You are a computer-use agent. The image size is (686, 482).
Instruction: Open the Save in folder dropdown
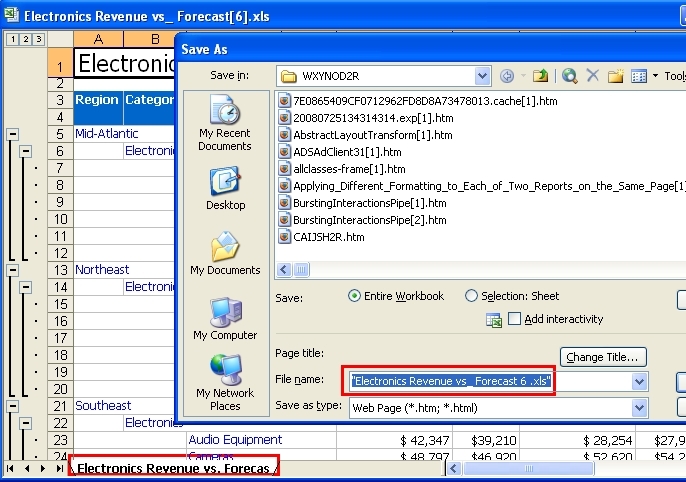(x=482, y=76)
